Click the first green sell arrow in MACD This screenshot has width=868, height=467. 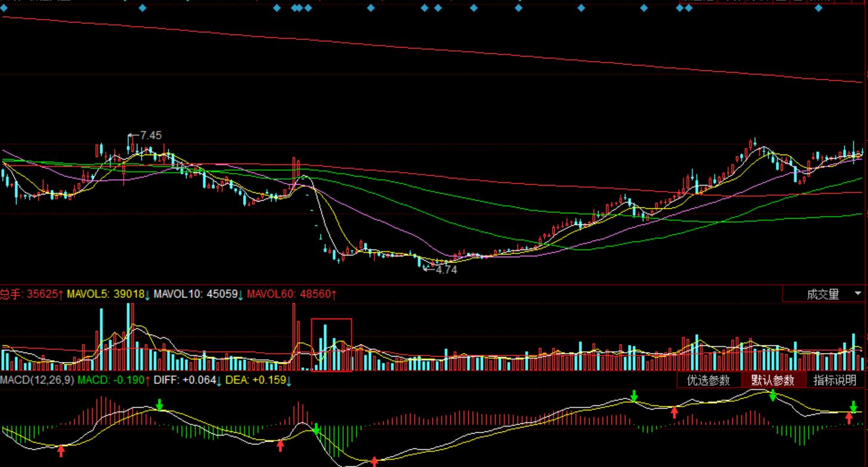pyautogui.click(x=159, y=404)
